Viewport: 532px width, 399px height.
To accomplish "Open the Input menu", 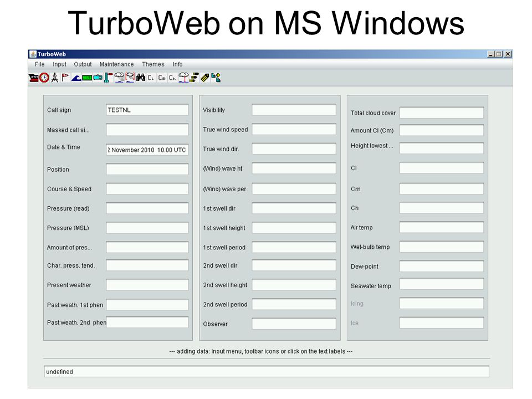I will [59, 64].
